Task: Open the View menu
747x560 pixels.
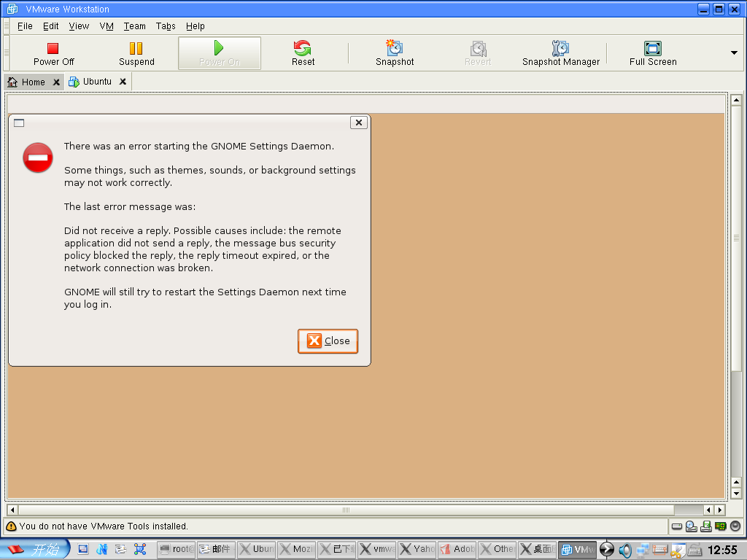Action: [x=79, y=26]
